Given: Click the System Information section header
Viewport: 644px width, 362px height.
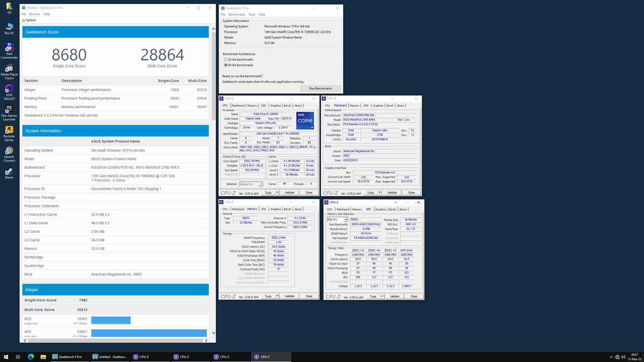Looking at the screenshot, I should click(x=116, y=131).
